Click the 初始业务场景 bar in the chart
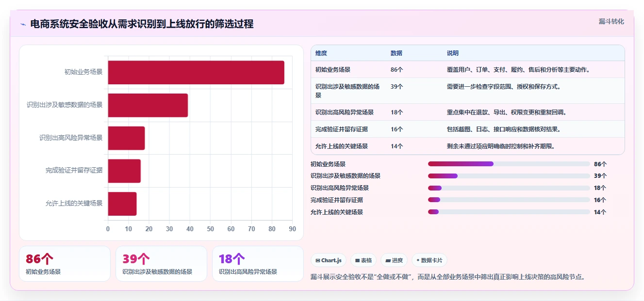The image size is (644, 301). point(196,72)
